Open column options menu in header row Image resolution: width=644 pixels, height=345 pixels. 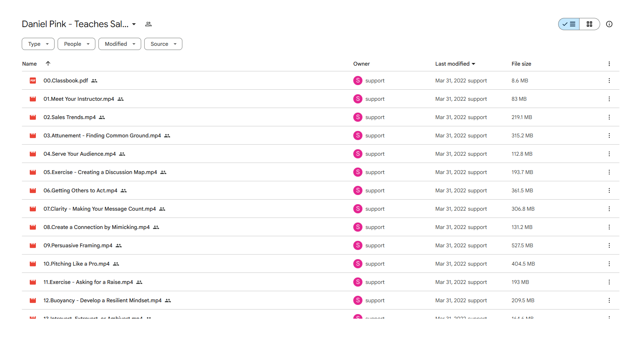coord(609,64)
